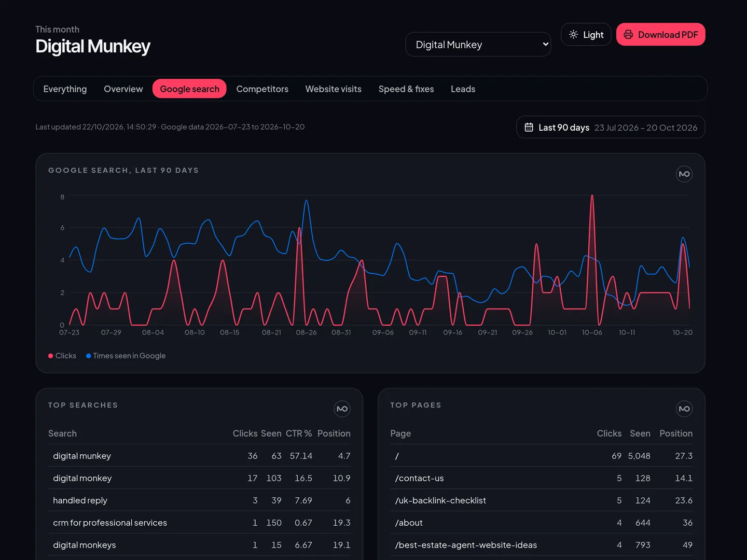Select the digital munkey search row
The height and width of the screenshot is (560, 747).
coord(199,456)
